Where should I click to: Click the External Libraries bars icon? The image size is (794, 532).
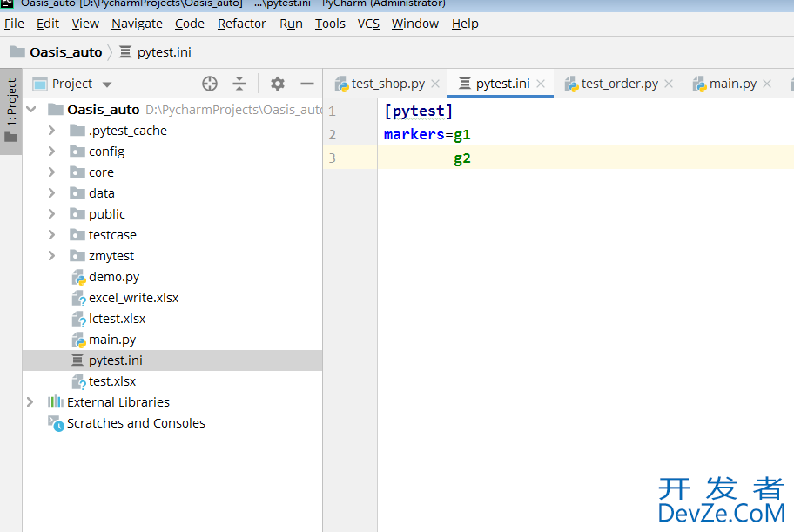pos(55,402)
